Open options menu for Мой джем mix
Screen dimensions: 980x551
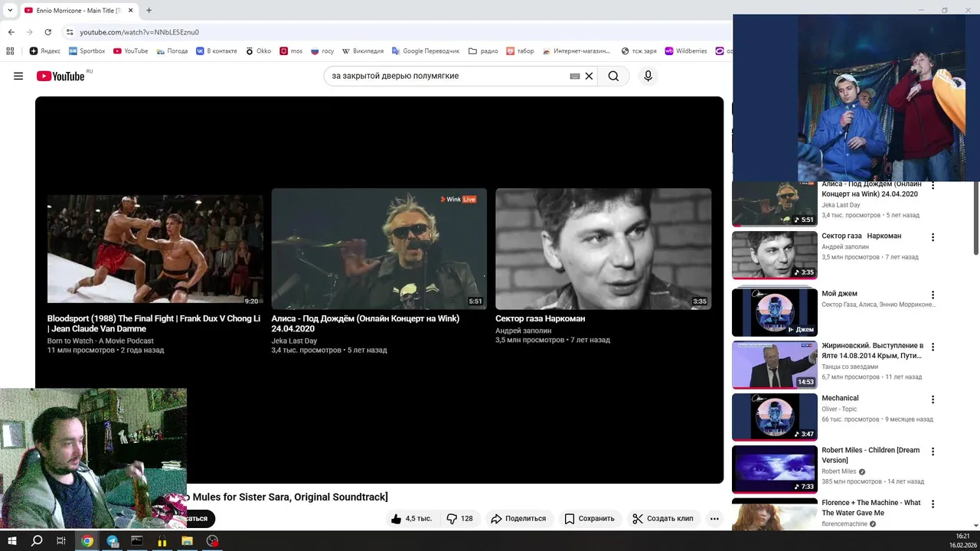pyautogui.click(x=933, y=295)
